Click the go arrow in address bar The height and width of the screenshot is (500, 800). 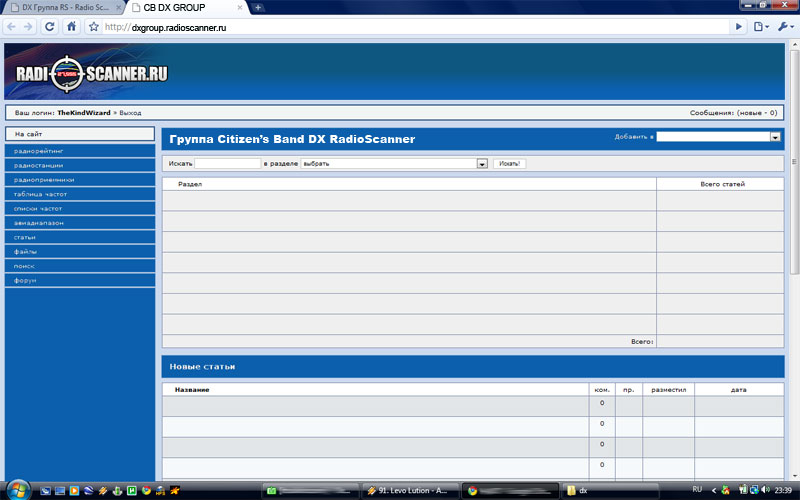coord(738,27)
